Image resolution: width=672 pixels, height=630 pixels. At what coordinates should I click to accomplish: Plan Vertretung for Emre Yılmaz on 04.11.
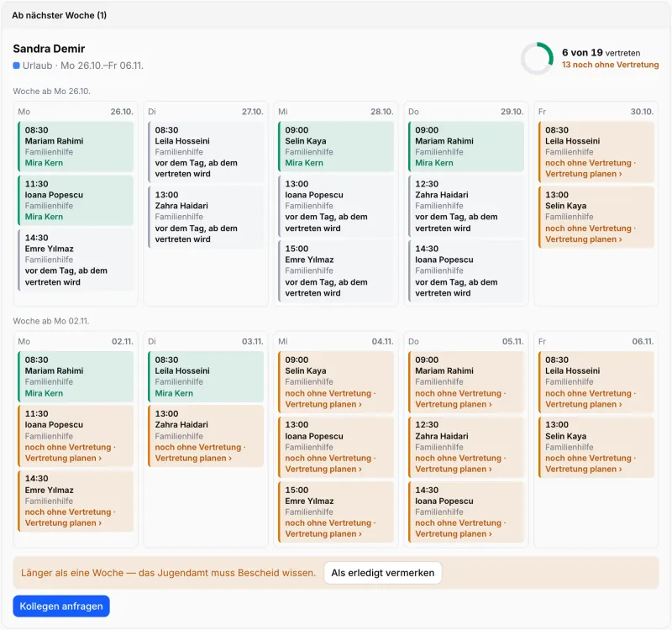pos(323,534)
